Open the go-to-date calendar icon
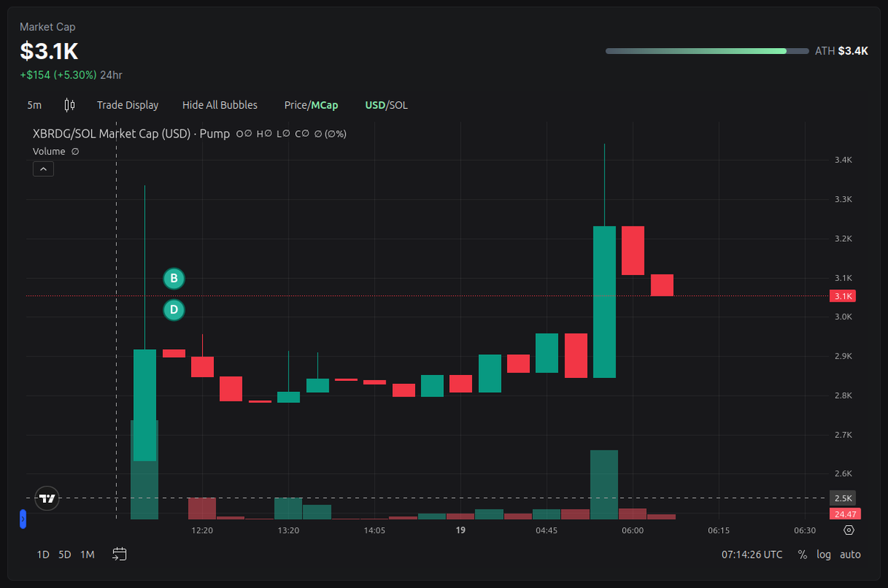The width and height of the screenshot is (888, 588). 120,554
